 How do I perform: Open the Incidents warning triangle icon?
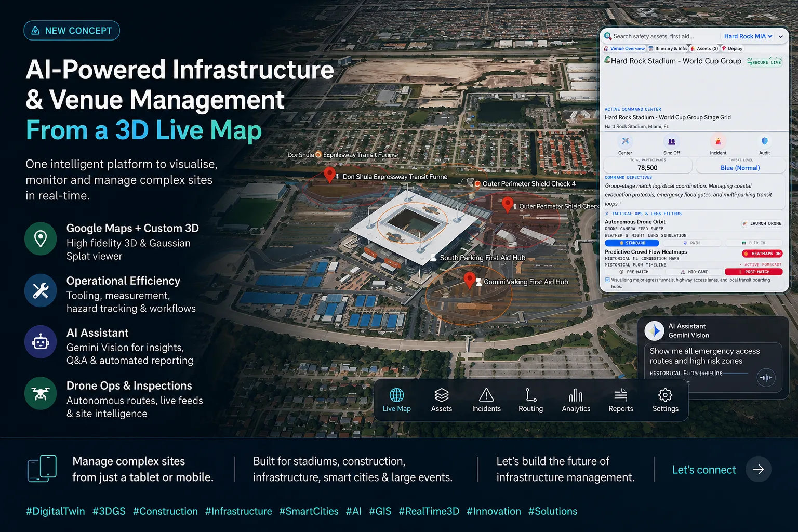point(486,395)
